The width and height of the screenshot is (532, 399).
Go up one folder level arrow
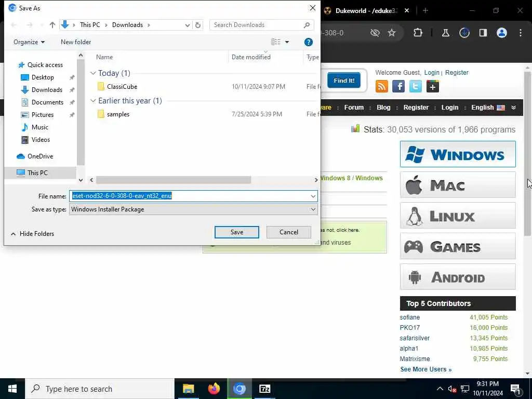click(x=52, y=25)
